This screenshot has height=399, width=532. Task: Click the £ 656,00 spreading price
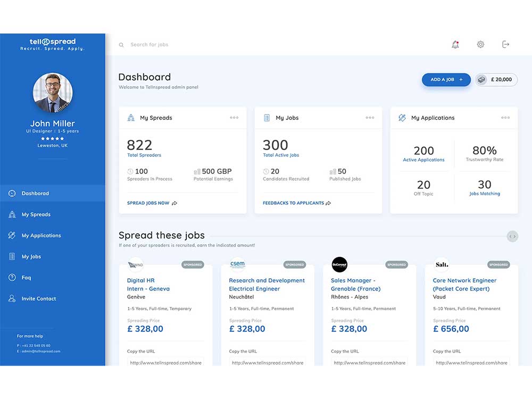(451, 329)
